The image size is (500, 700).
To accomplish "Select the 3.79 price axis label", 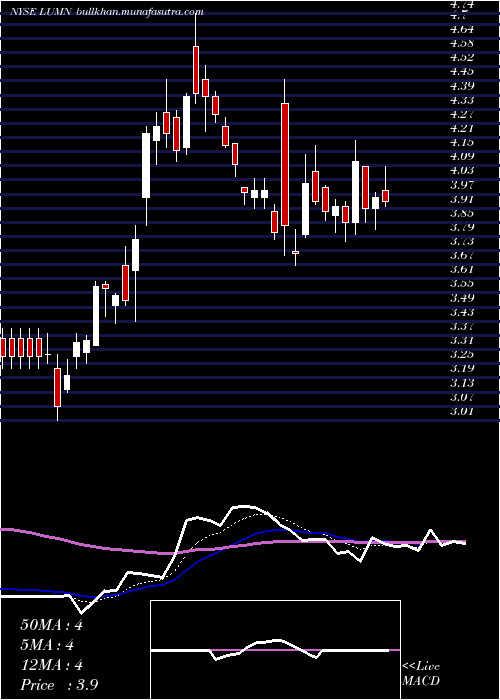I will tap(462, 228).
